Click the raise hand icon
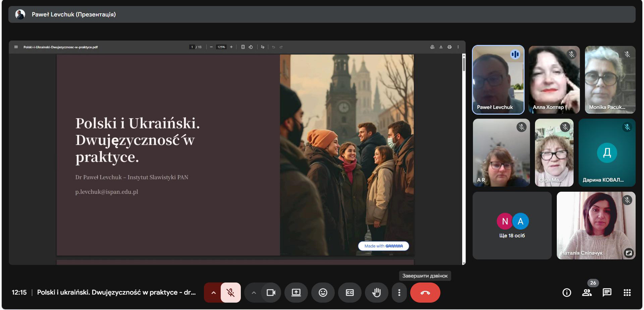The width and height of the screenshot is (644, 310). pos(376,293)
